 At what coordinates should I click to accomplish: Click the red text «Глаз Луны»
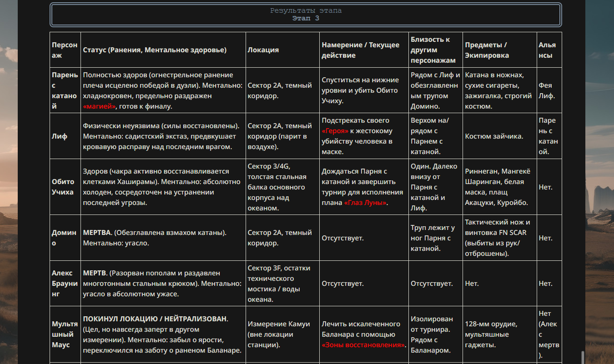[x=366, y=203]
